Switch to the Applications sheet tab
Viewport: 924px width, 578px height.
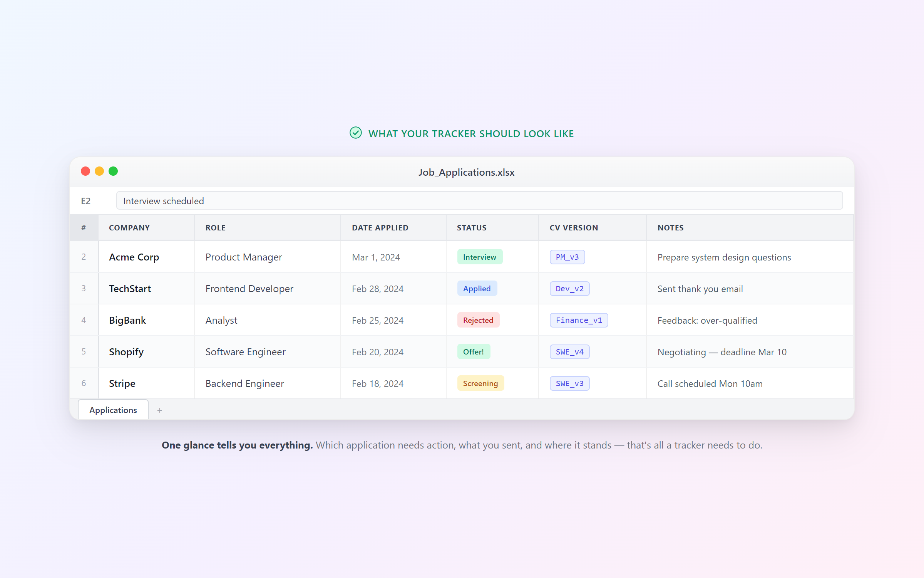click(x=113, y=410)
